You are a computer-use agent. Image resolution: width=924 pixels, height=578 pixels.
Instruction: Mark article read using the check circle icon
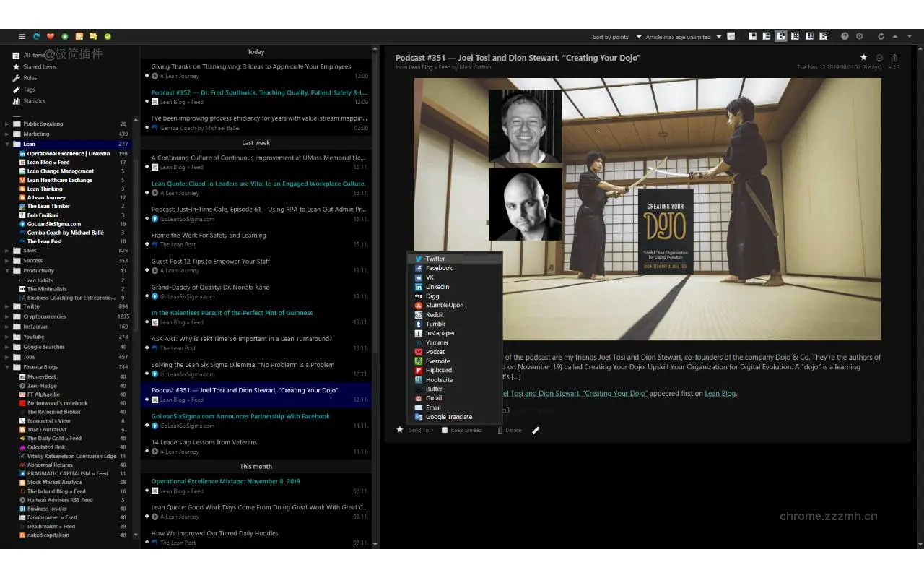click(879, 57)
